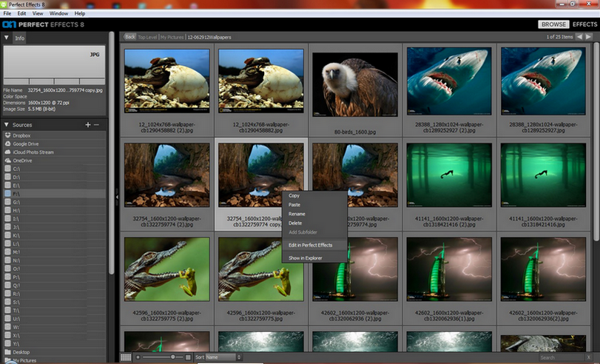Switch to EFFECTS module
Image resolution: width=600 pixels, height=364 pixels.
coord(584,24)
